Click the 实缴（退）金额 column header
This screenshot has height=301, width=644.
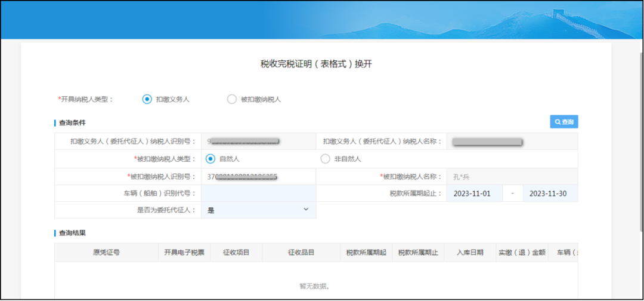pyautogui.click(x=522, y=253)
